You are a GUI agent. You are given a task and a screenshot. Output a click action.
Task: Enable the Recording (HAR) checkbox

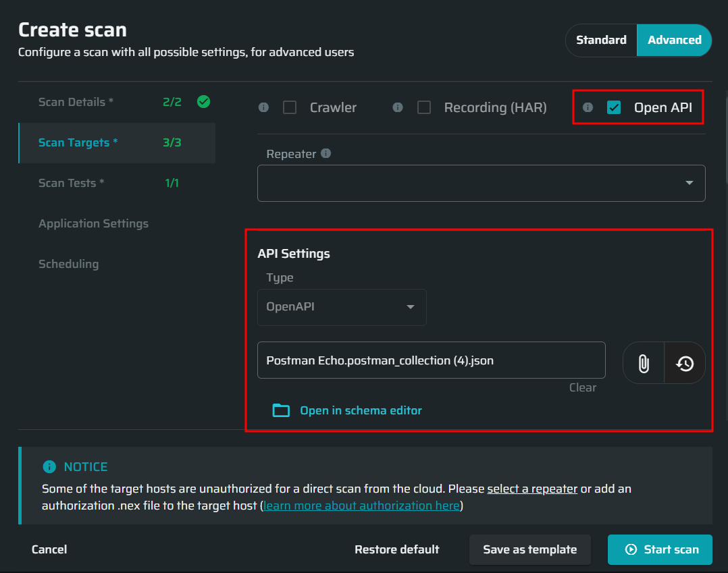[x=424, y=107]
